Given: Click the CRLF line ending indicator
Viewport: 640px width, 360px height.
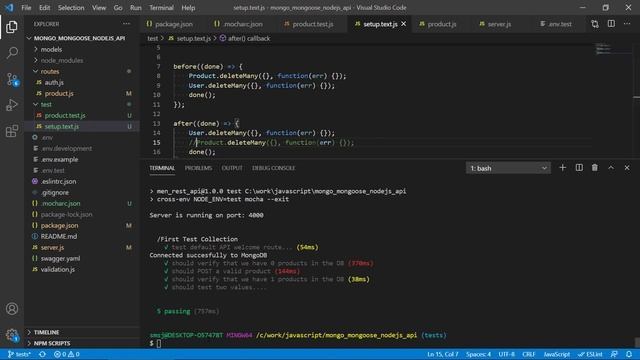Looking at the screenshot, I should [529, 354].
